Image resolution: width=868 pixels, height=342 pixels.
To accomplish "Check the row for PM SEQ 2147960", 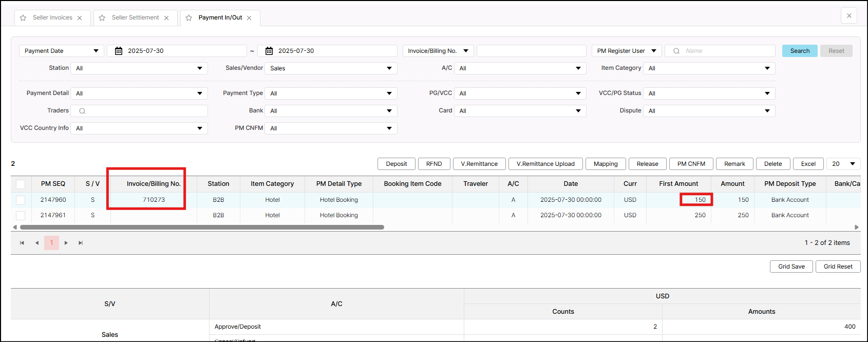I will tap(21, 200).
